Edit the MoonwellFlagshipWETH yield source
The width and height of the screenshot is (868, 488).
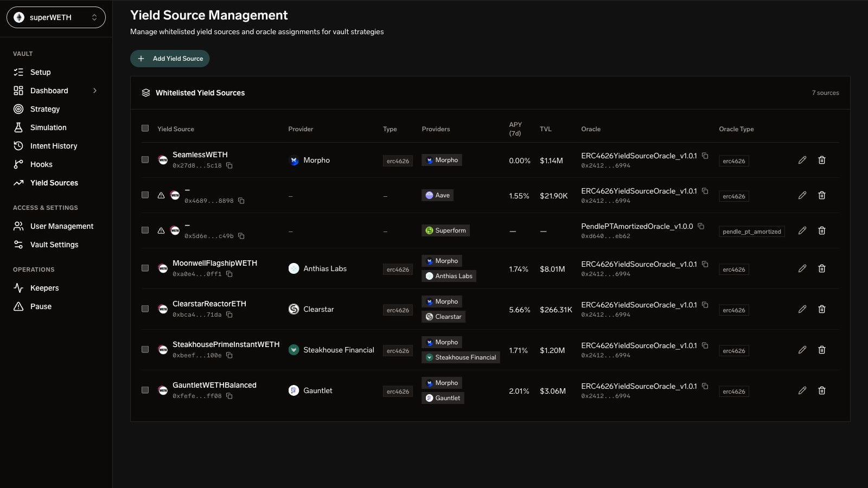(x=802, y=268)
